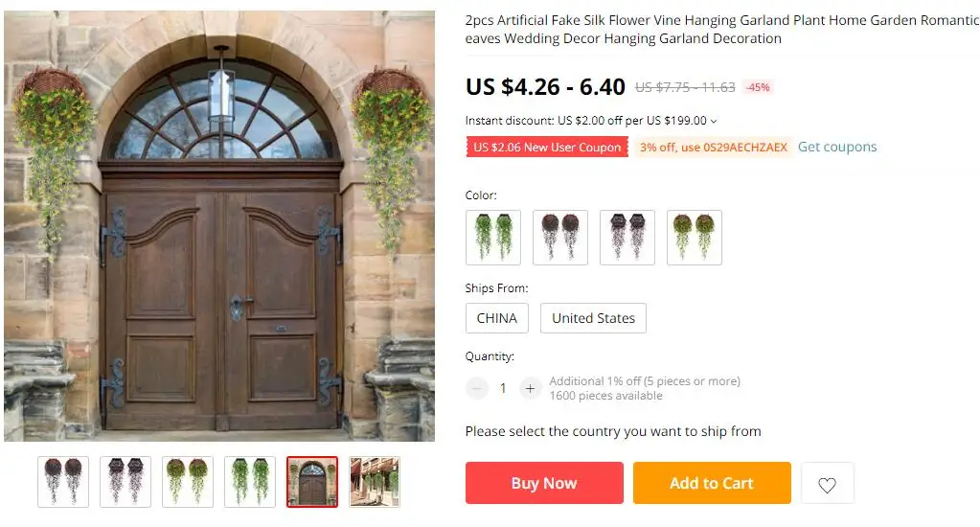Ship from CHINA option
Screen dimensions: 980x527
[497, 318]
